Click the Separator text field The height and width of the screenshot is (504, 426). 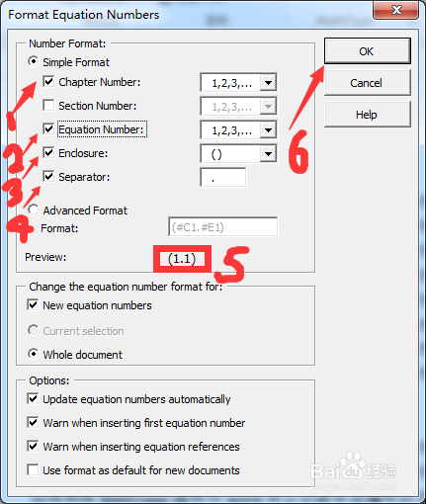point(222,177)
